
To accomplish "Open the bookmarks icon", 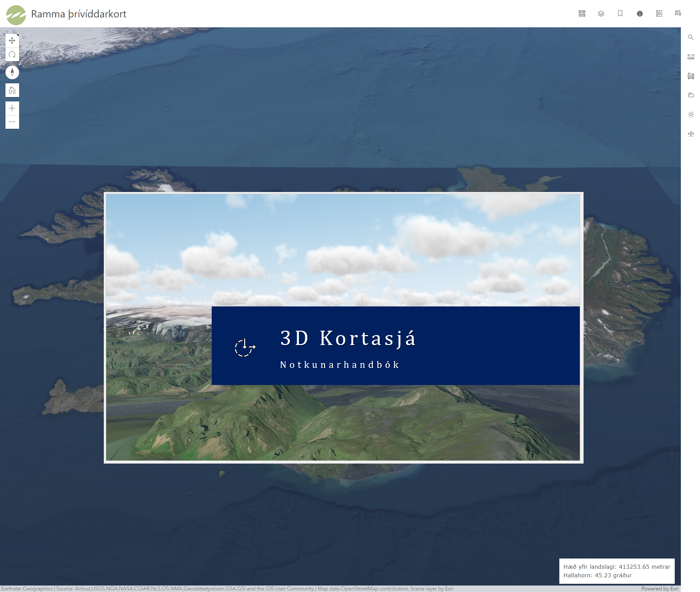I will coord(620,14).
